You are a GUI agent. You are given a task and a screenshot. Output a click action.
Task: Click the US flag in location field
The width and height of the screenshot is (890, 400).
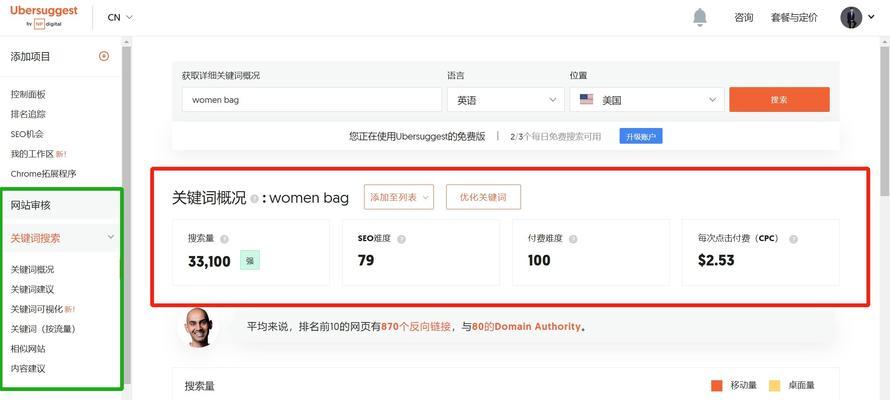(x=586, y=100)
